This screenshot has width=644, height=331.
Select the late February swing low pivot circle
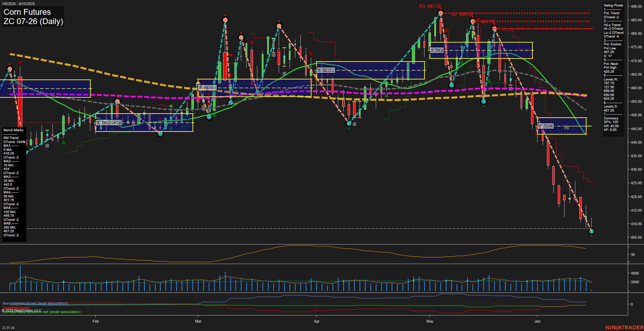coord(161,134)
